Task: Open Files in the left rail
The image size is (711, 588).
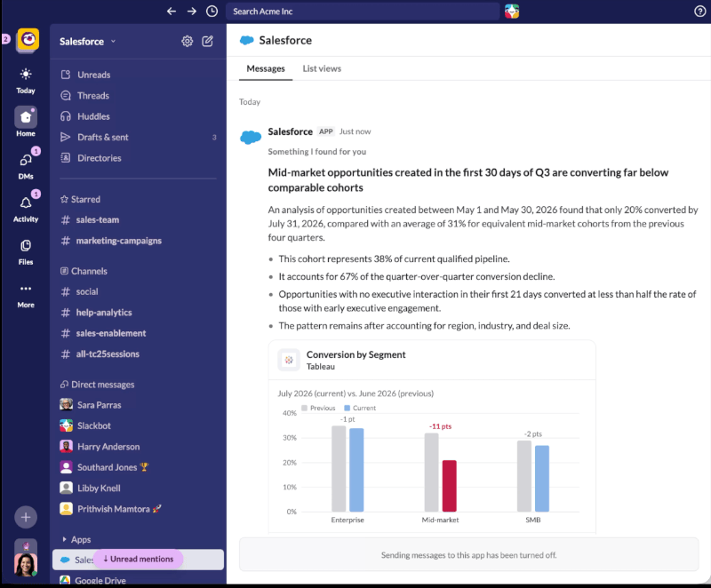Action: 26,252
